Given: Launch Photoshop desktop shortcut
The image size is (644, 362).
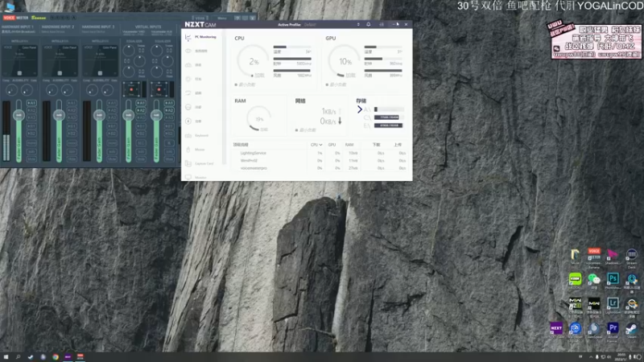Looking at the screenshot, I should coord(613,281).
